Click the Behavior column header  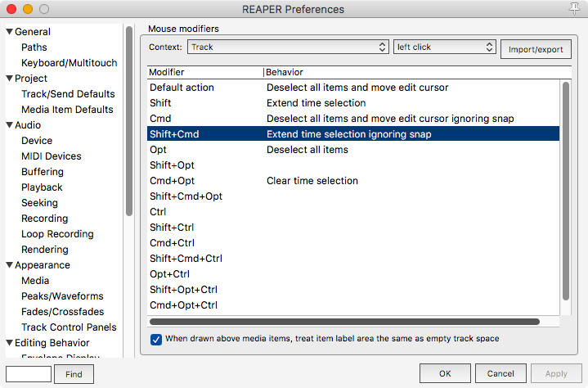[418, 72]
